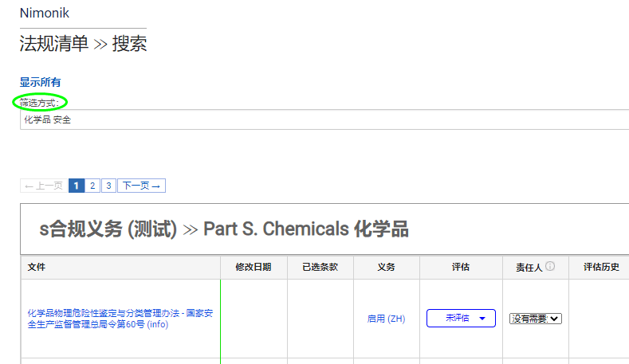The height and width of the screenshot is (364, 629).
Task: Click the 评估 column header
Action: 460,268
